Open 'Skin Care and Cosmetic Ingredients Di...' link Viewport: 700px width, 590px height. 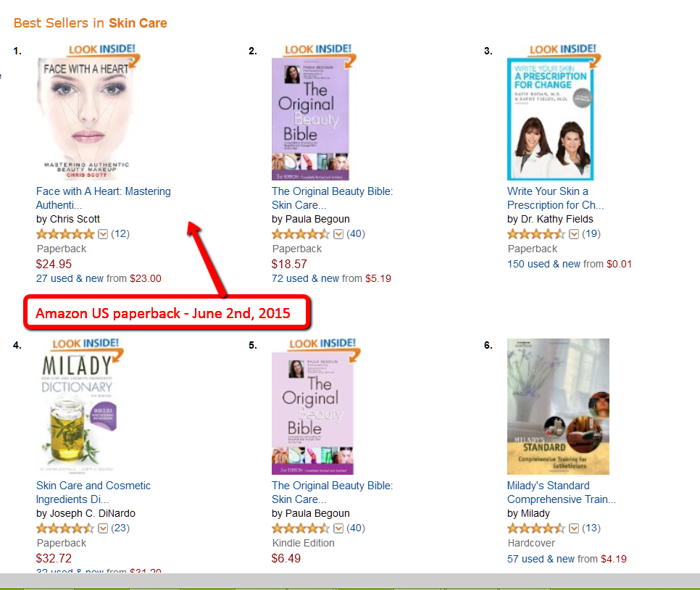[93, 492]
